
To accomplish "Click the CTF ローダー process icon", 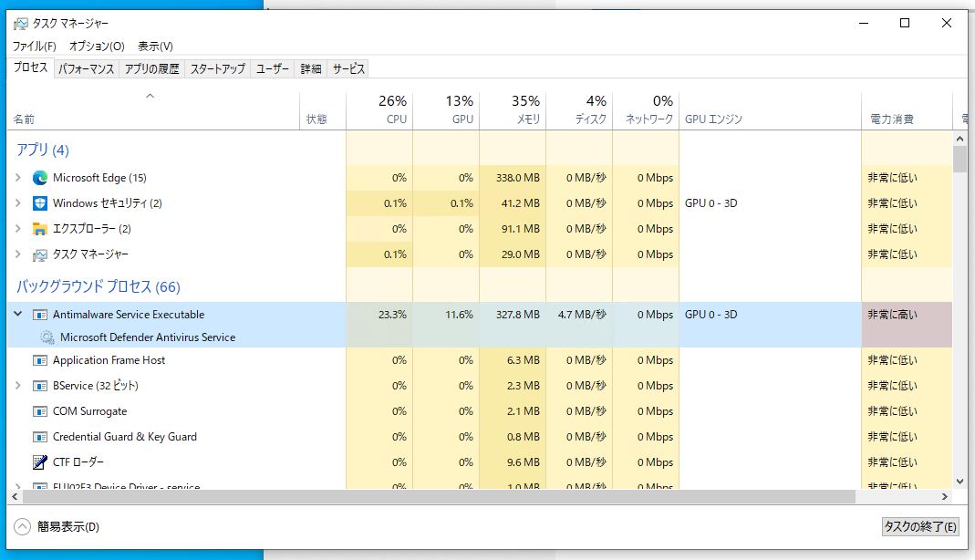I will click(x=38, y=462).
